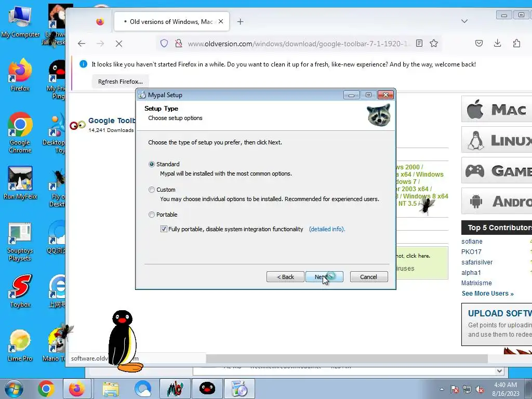
Task: Open the detailed info link
Action: pyautogui.click(x=327, y=229)
